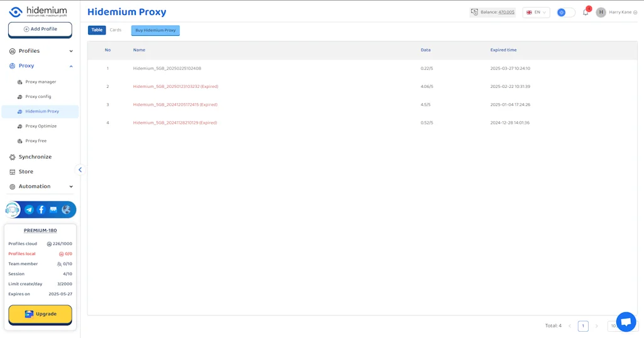Go to previous page arrow
Screen dimensions: 644x338
pos(570,326)
